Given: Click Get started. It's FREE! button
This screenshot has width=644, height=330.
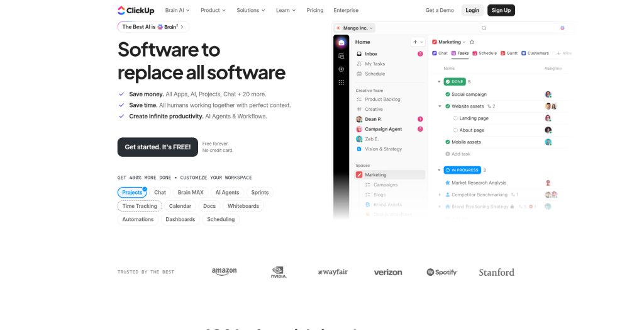Looking at the screenshot, I should (158, 147).
